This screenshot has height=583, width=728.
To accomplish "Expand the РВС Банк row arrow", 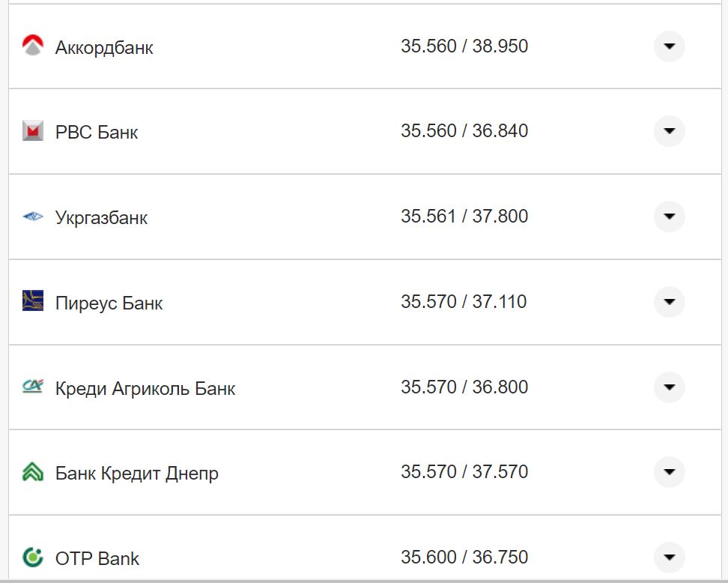I will point(669,131).
